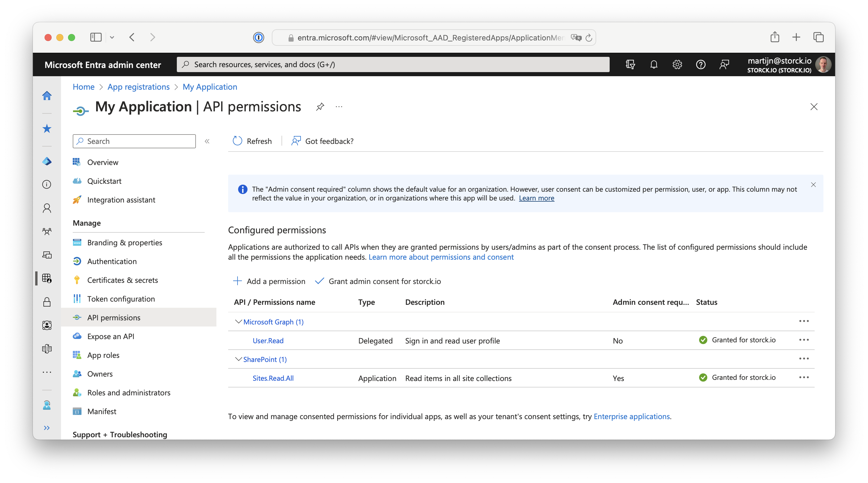
Task: Open the martijn@storck.io account menu
Action: 789,64
